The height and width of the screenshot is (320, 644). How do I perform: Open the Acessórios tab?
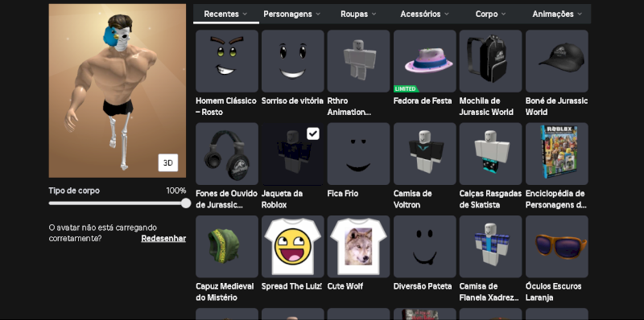click(x=425, y=14)
